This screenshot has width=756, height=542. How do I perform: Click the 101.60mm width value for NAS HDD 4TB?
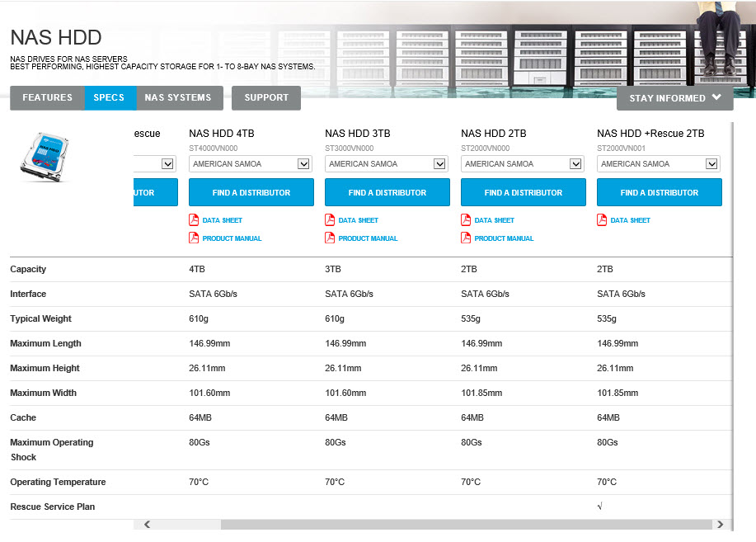click(209, 393)
